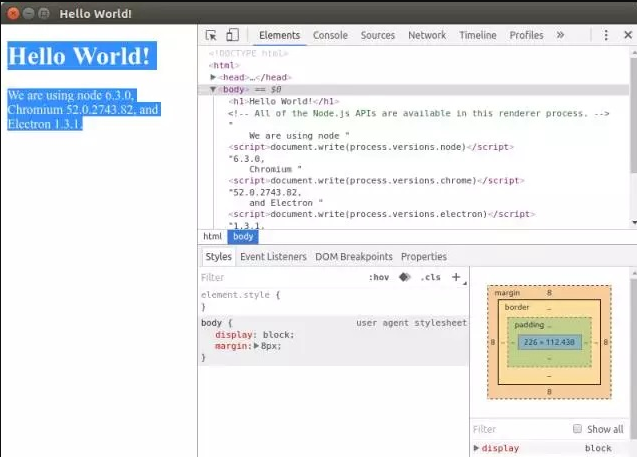
Task: Click the "6.3.0," text node
Action: tap(247, 158)
